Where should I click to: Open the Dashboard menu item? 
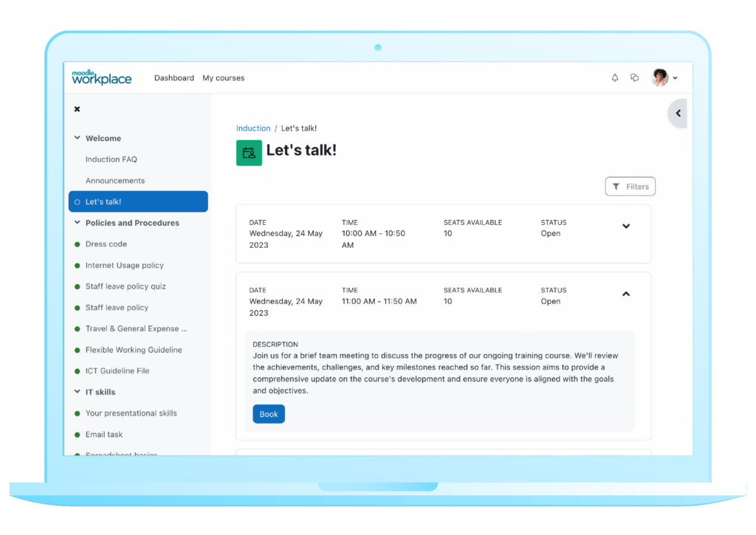[x=174, y=77]
